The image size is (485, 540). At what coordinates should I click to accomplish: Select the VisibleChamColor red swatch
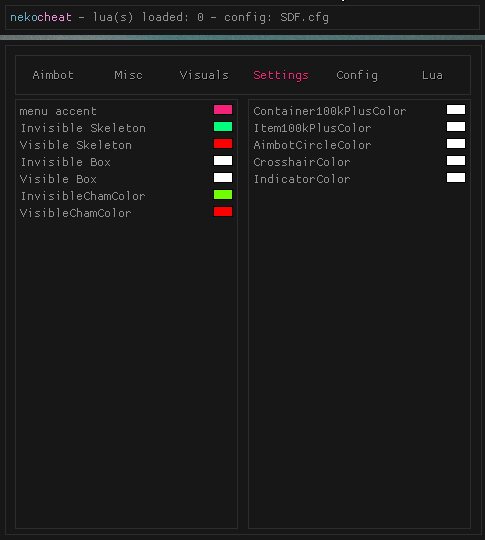tap(223, 211)
